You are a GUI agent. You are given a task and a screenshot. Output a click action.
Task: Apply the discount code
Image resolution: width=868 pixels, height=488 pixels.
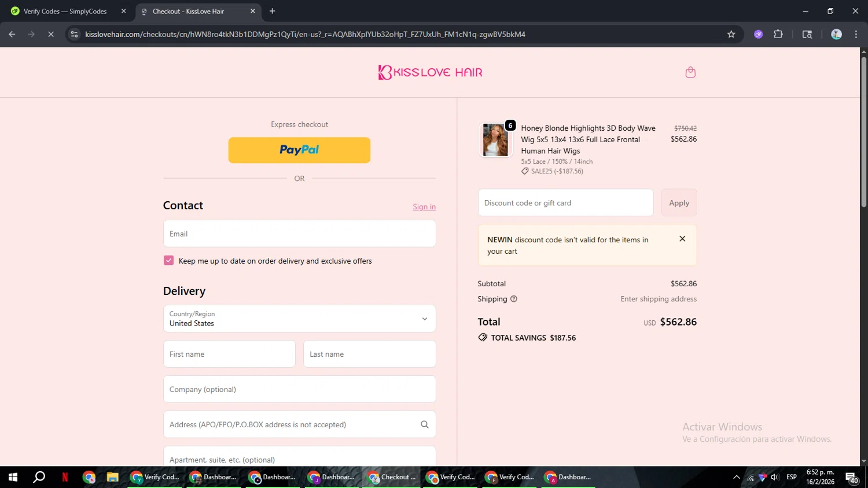pyautogui.click(x=679, y=203)
